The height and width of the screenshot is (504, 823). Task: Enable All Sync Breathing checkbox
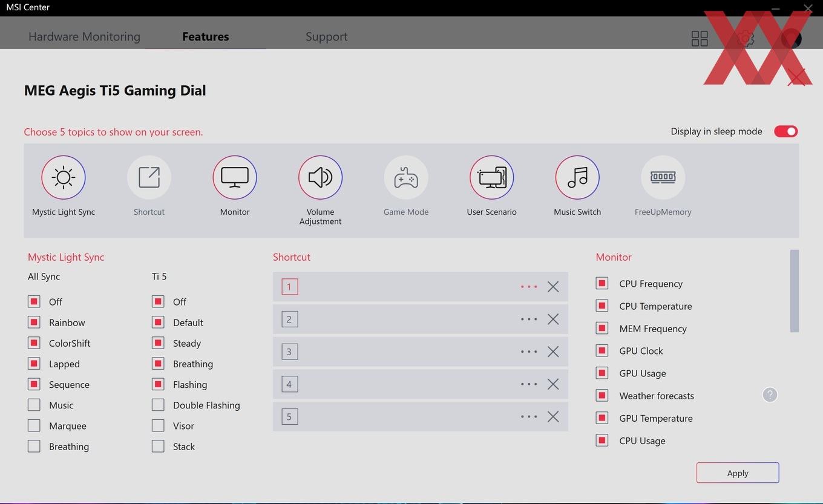point(34,446)
